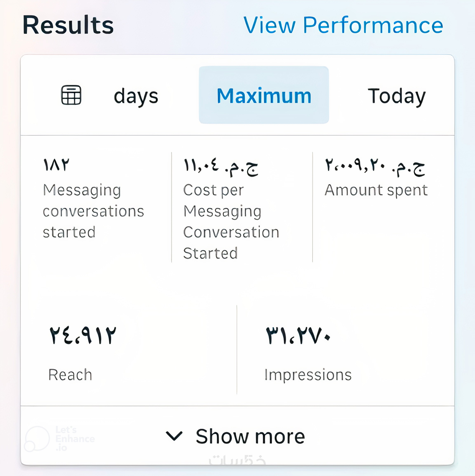Click the Messaging conversations started count
Screen dimensions: 475x476
pos(56,165)
